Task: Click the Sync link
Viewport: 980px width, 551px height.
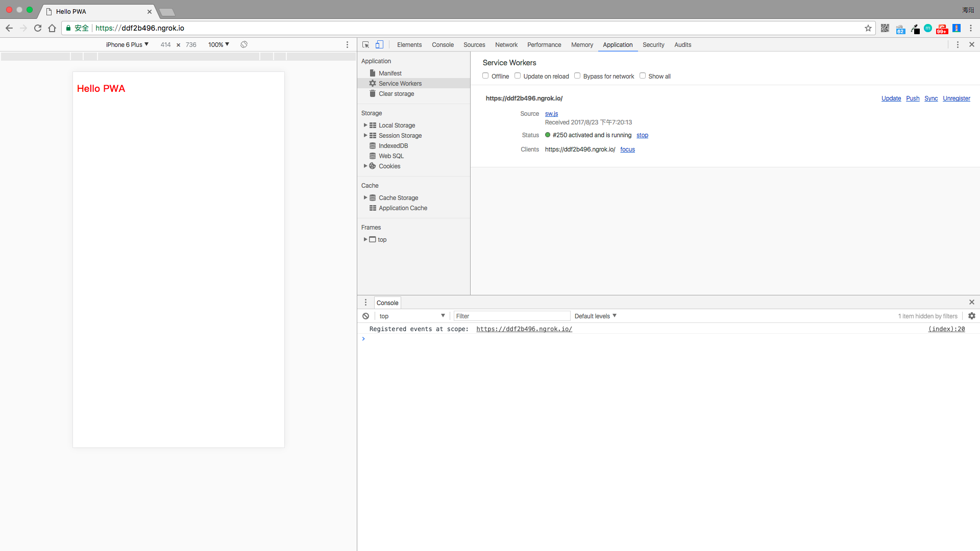Action: click(x=931, y=98)
